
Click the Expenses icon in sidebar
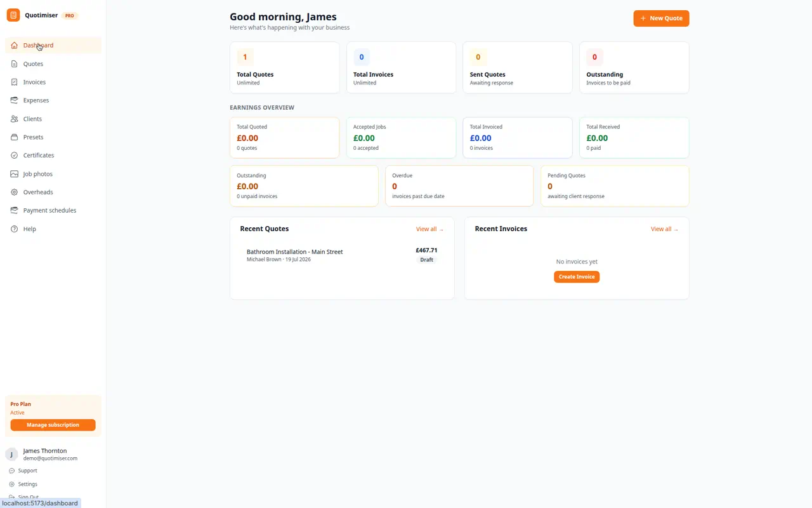pos(14,100)
